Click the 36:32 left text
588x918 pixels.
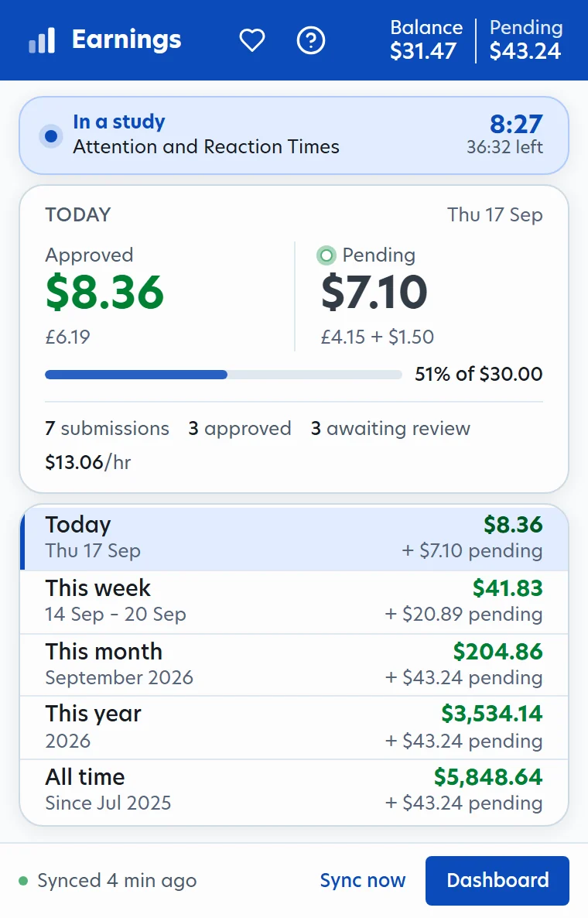(504, 147)
